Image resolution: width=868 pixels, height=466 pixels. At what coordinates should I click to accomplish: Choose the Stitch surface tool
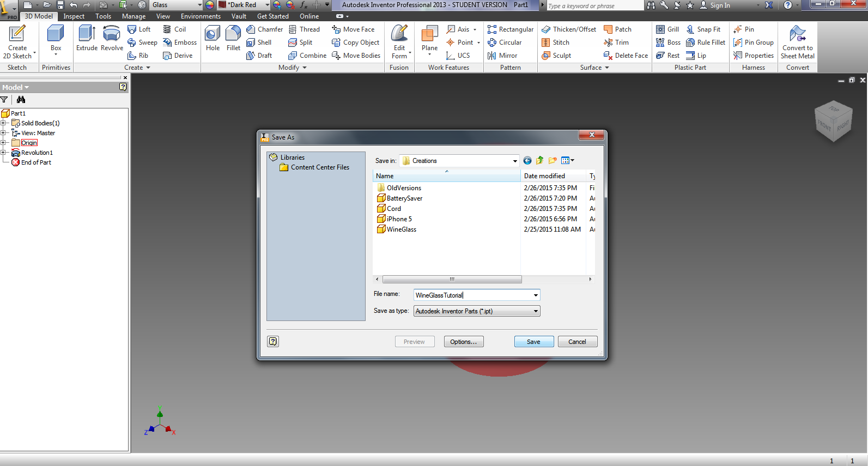[x=555, y=43]
